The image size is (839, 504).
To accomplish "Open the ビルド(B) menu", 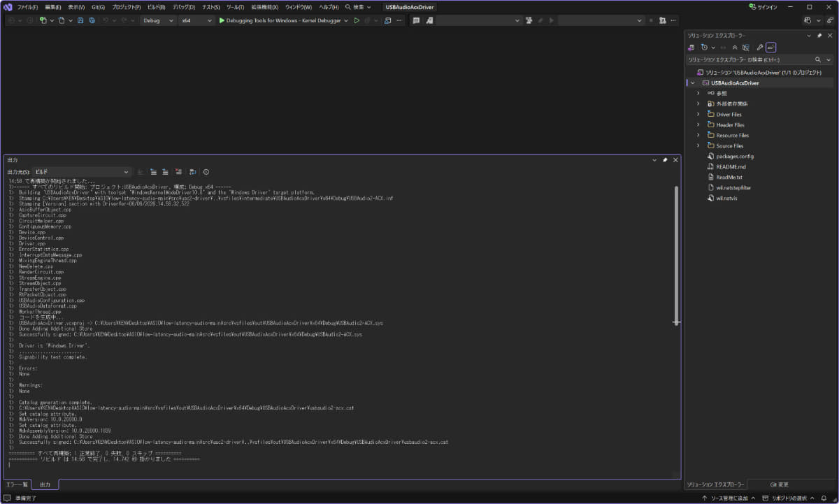I will click(157, 7).
